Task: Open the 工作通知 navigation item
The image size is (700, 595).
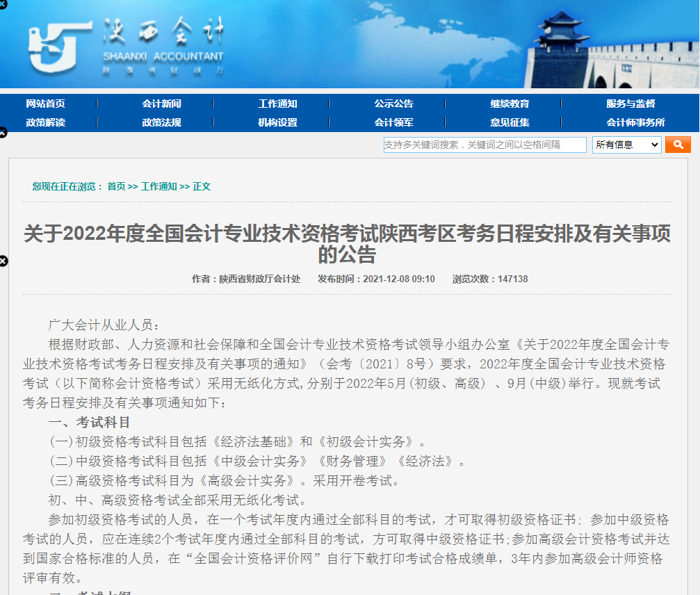Action: tap(277, 104)
